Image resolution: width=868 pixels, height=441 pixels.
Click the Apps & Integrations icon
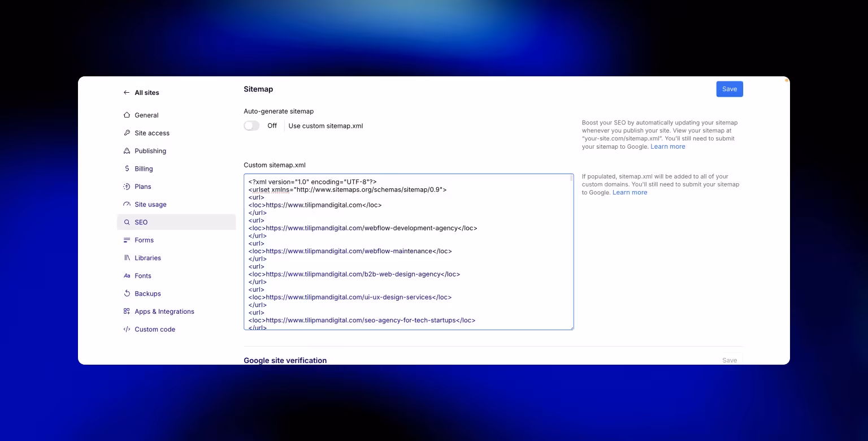point(127,312)
